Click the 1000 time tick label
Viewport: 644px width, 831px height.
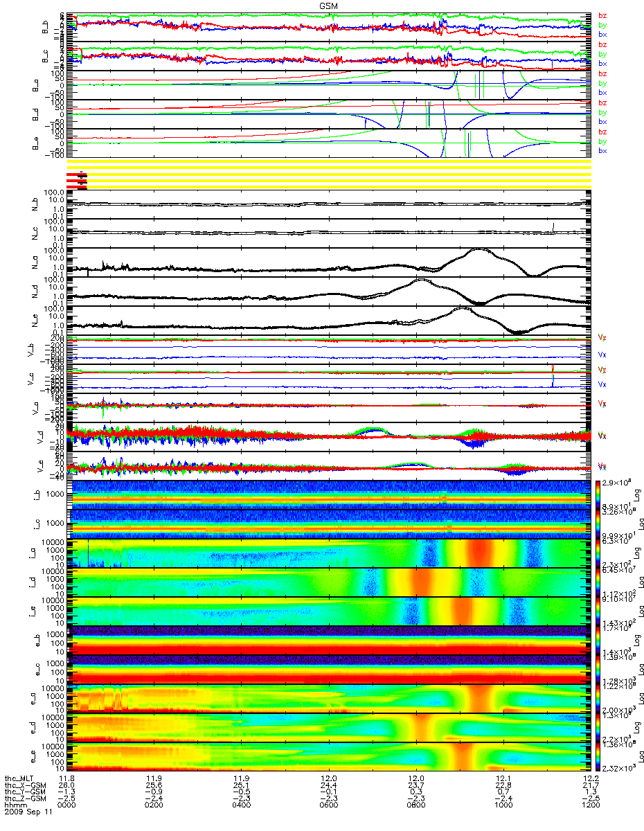tap(503, 805)
